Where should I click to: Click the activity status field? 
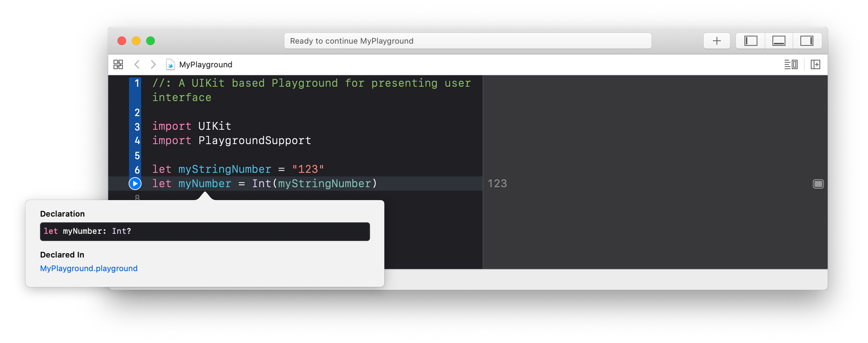(x=467, y=41)
